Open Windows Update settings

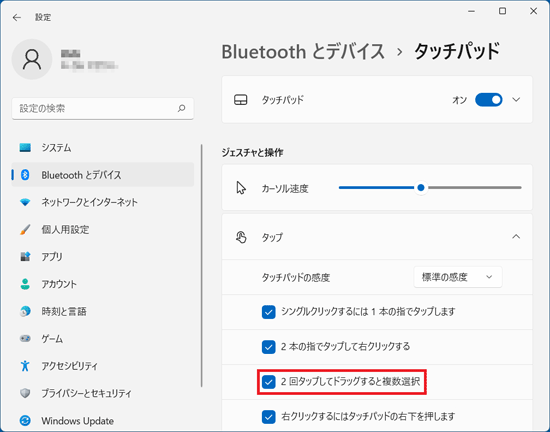pyautogui.click(x=102, y=420)
